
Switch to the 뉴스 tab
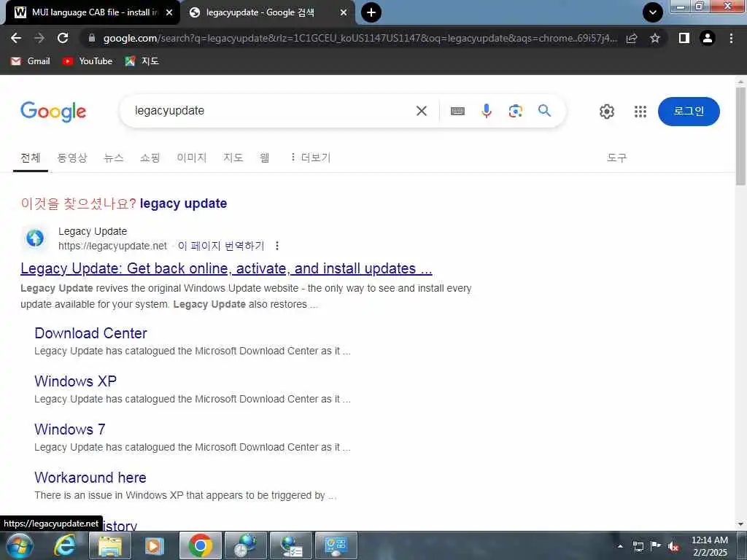click(x=114, y=157)
